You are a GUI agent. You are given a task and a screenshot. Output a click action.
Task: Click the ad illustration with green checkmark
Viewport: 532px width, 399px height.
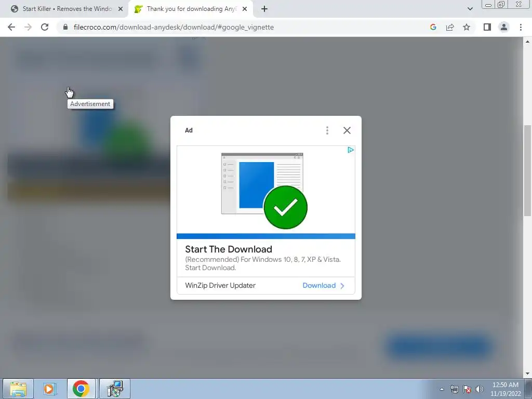264,191
